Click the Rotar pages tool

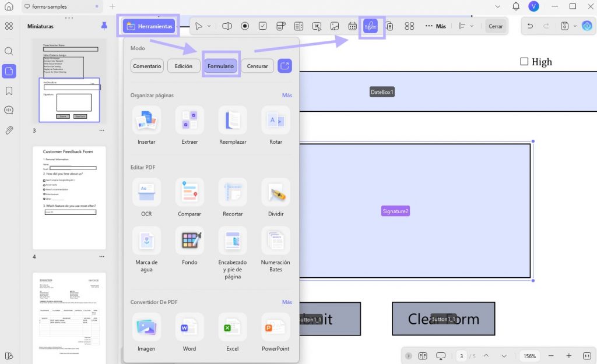276,125
